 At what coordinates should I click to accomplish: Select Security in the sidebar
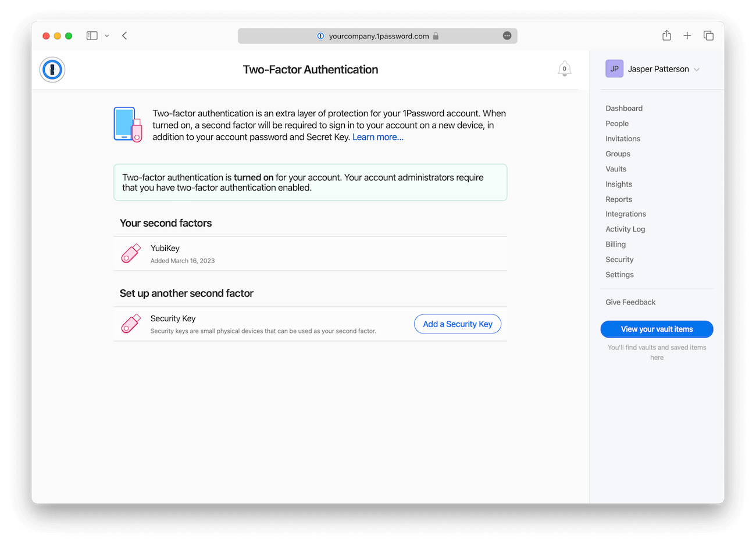619,259
